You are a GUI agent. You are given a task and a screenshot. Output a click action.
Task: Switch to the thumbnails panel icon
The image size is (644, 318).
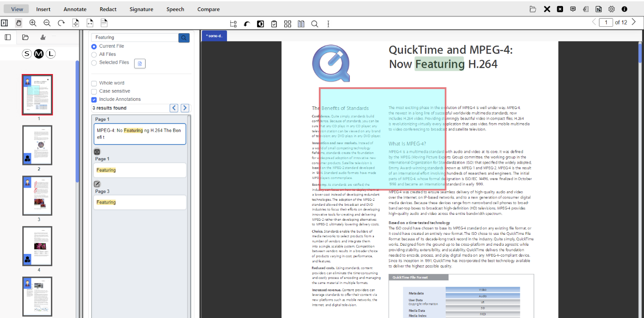pyautogui.click(x=8, y=37)
